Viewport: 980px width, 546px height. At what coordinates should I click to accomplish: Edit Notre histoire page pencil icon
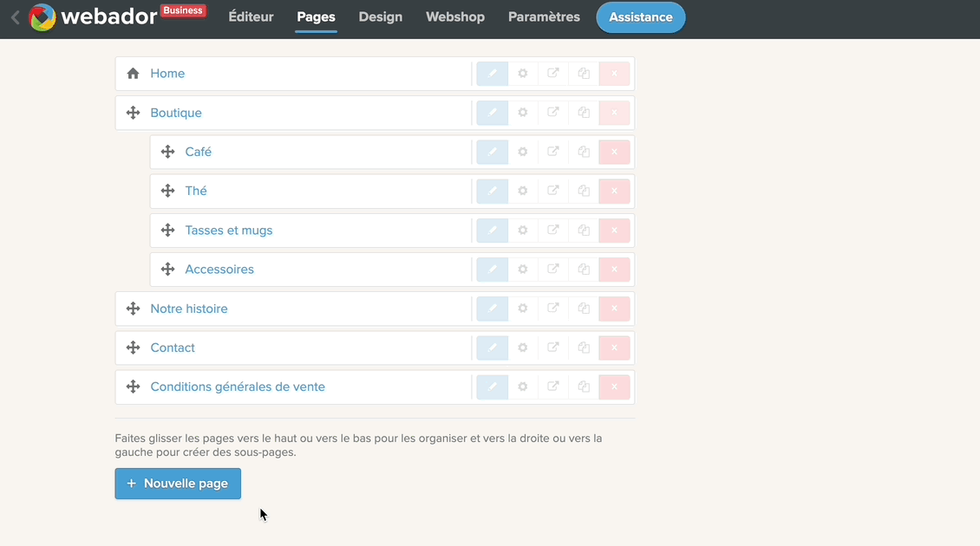(x=493, y=309)
